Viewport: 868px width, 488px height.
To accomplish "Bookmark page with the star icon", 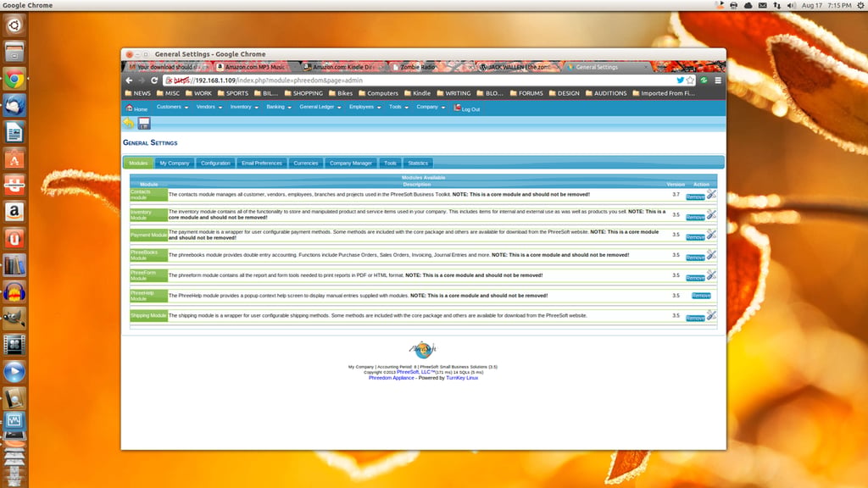I will tap(690, 80).
